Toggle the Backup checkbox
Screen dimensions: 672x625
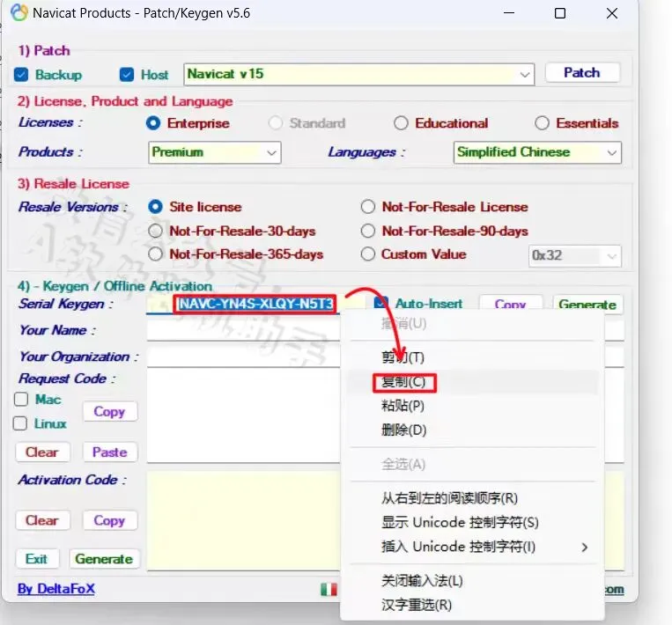point(21,75)
